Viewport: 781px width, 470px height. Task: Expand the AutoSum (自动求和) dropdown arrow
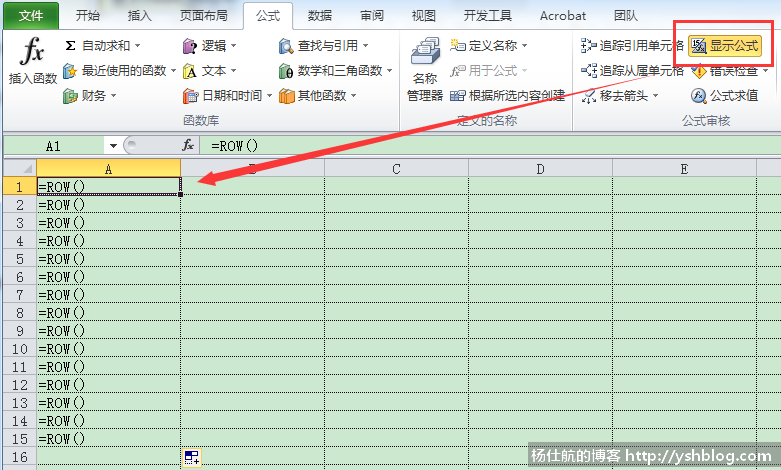click(x=137, y=46)
